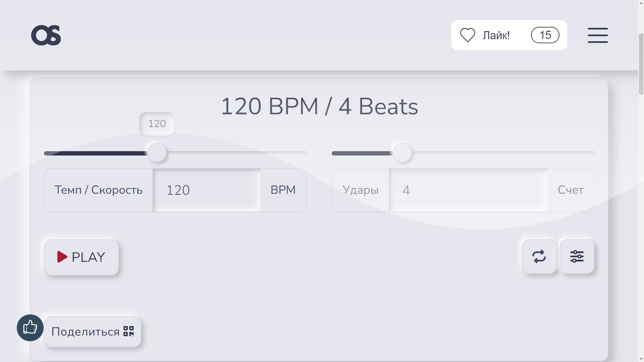The image size is (644, 362).
Task: Click the thumbs-up icon near the bottom
Action: click(30, 328)
